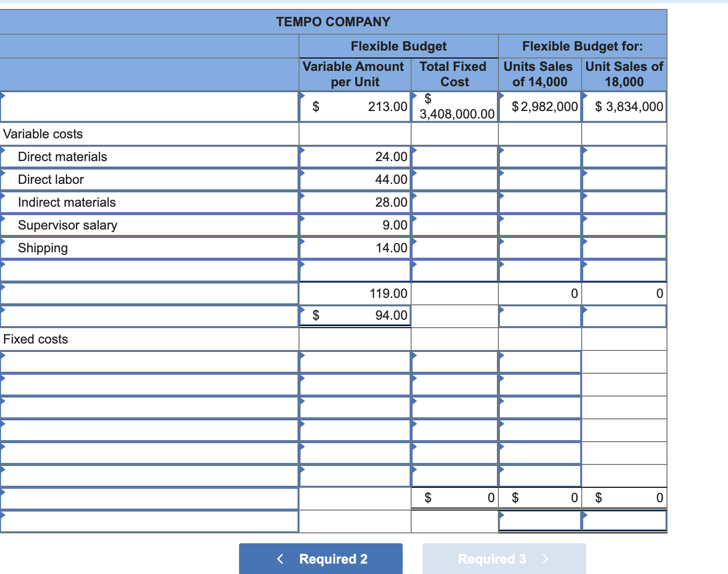Click the Required 2 button
This screenshot has height=574, width=728.
(x=320, y=559)
